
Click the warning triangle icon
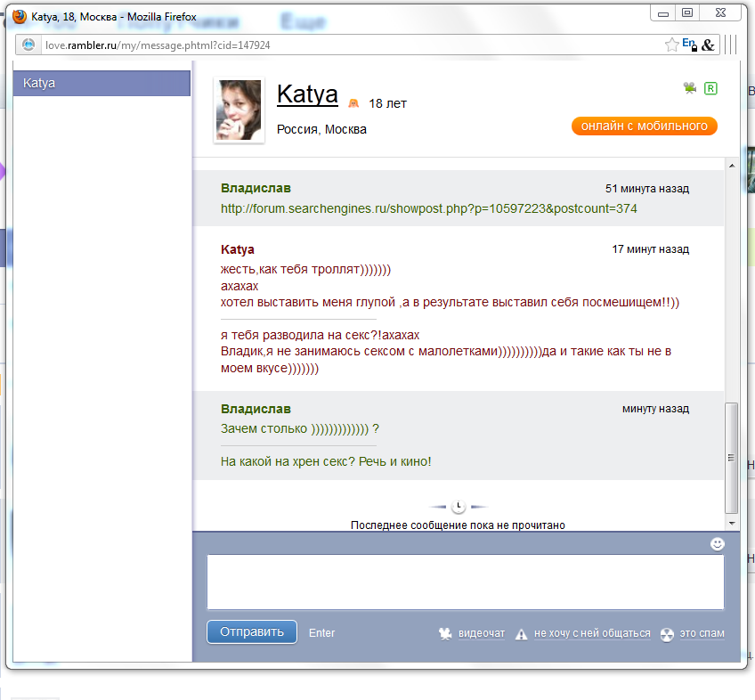[521, 634]
